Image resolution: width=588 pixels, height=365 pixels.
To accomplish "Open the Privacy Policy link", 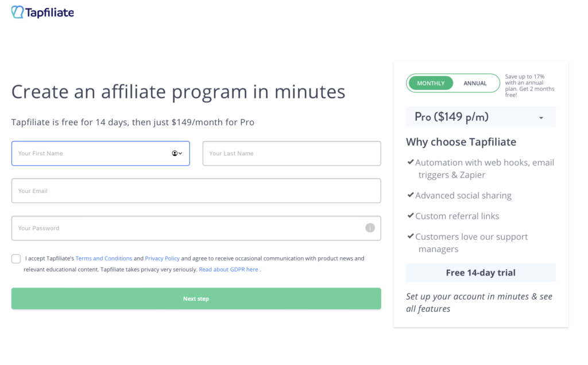I will [x=162, y=258].
